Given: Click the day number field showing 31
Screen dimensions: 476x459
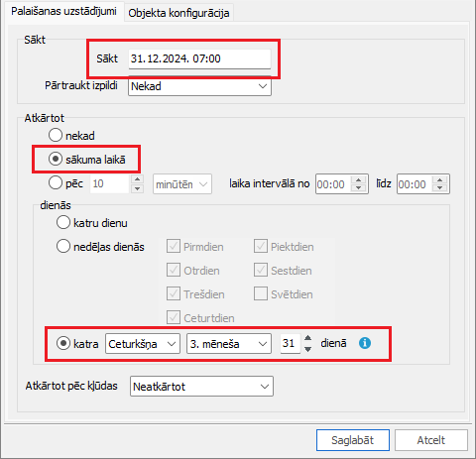Looking at the screenshot, I should click(291, 343).
